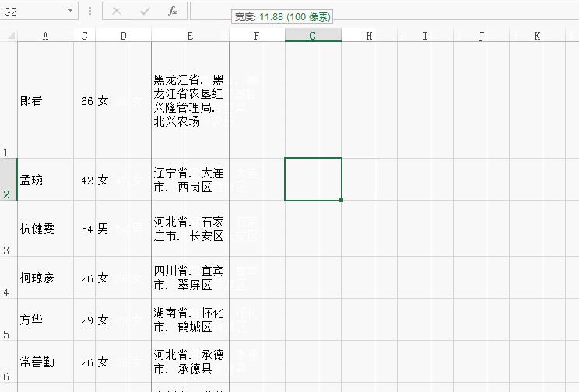This screenshot has height=392, width=579.
Task: Click cell containing name 常善勤
Action: coord(45,362)
